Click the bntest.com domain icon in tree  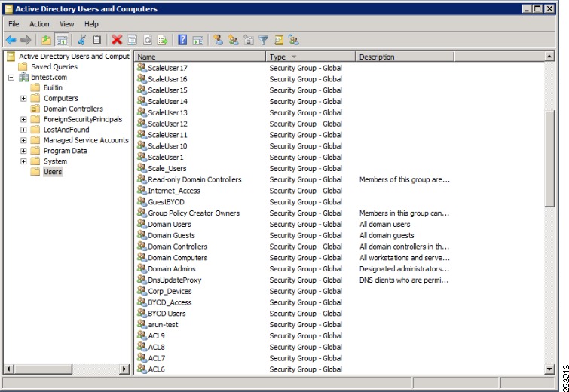(x=23, y=77)
